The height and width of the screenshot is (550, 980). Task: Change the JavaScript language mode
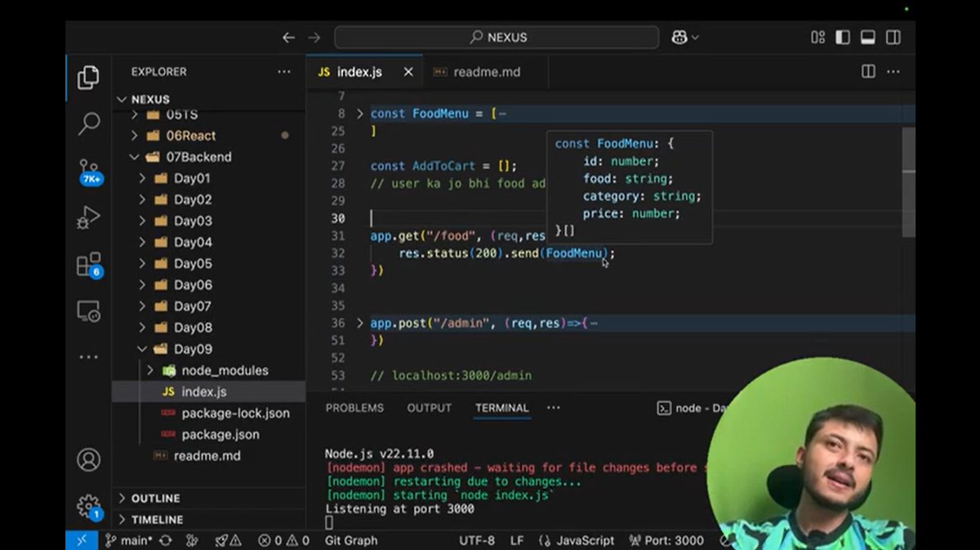[577, 540]
